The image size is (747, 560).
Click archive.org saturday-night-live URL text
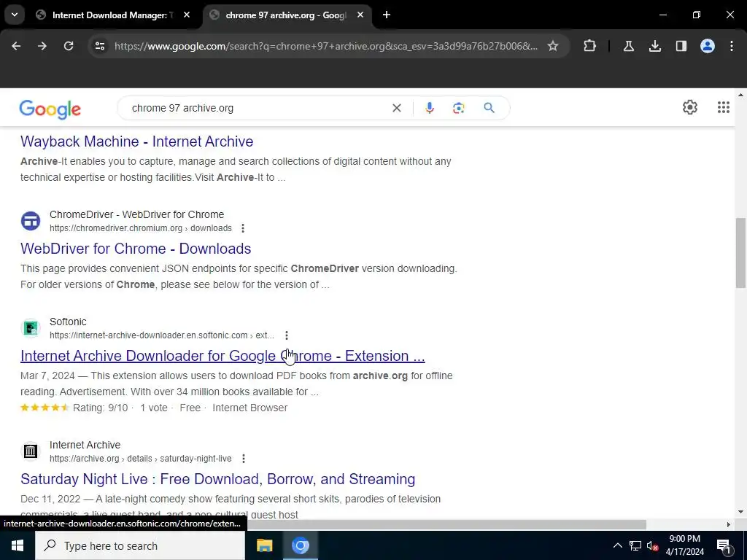tap(141, 459)
